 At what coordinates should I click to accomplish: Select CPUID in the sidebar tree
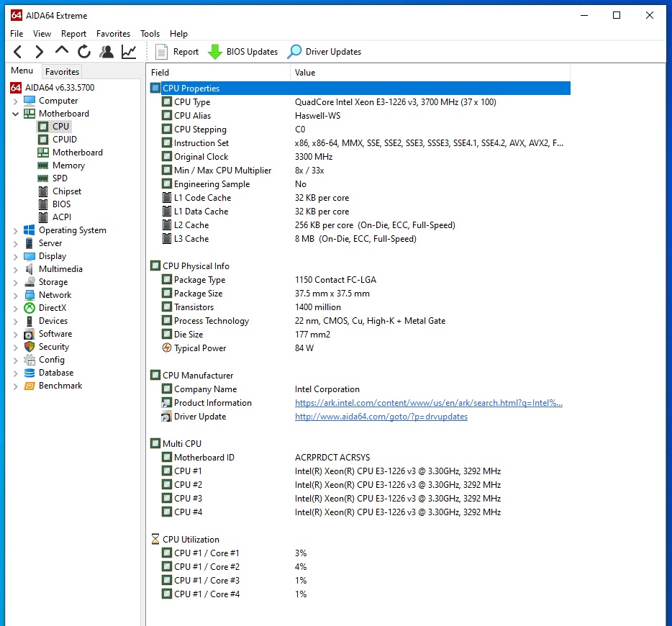point(64,140)
